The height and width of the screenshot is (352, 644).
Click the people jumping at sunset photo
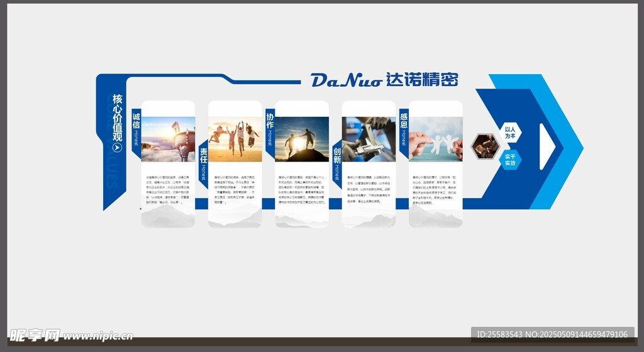point(235,139)
